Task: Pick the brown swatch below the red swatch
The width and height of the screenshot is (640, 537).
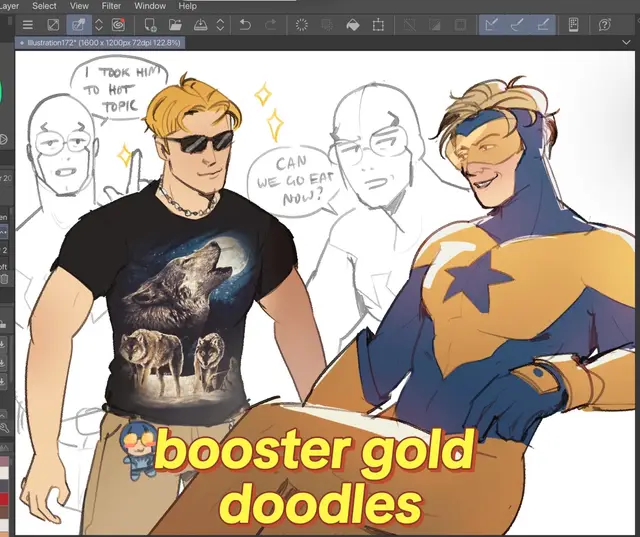Action: coord(4,512)
